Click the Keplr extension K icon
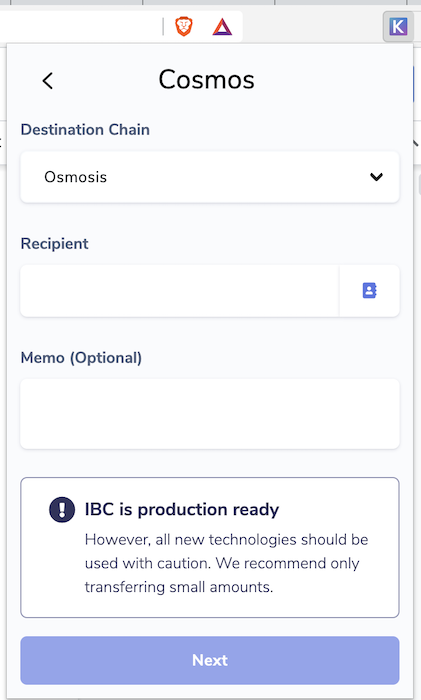This screenshot has height=700, width=421. tap(398, 26)
